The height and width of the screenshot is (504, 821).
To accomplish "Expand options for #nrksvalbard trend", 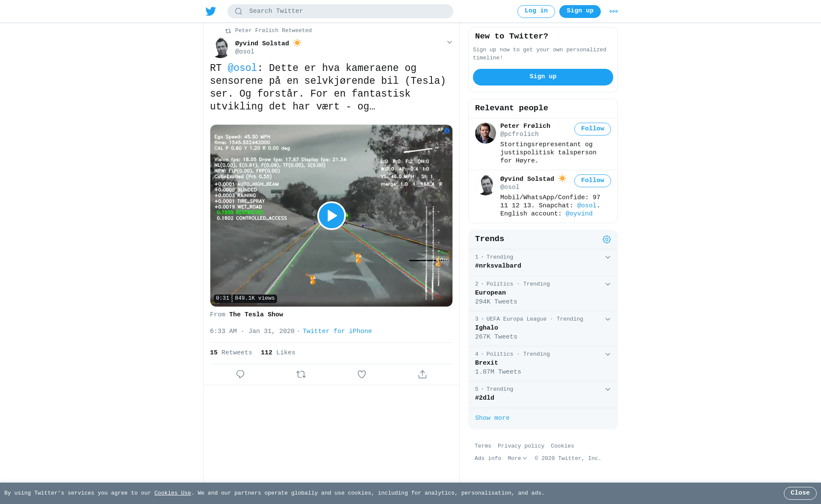I will [x=608, y=257].
